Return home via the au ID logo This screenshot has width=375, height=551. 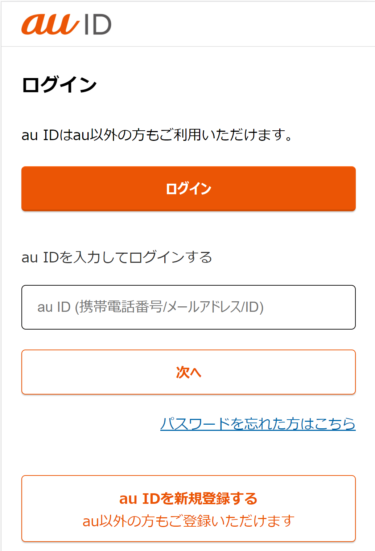[66, 25]
